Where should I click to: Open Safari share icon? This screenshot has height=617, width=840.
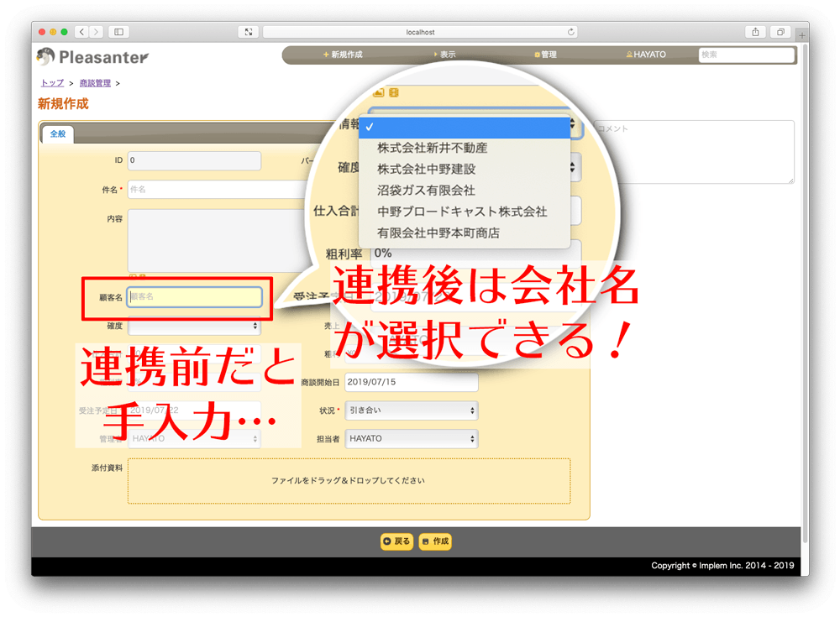click(755, 32)
